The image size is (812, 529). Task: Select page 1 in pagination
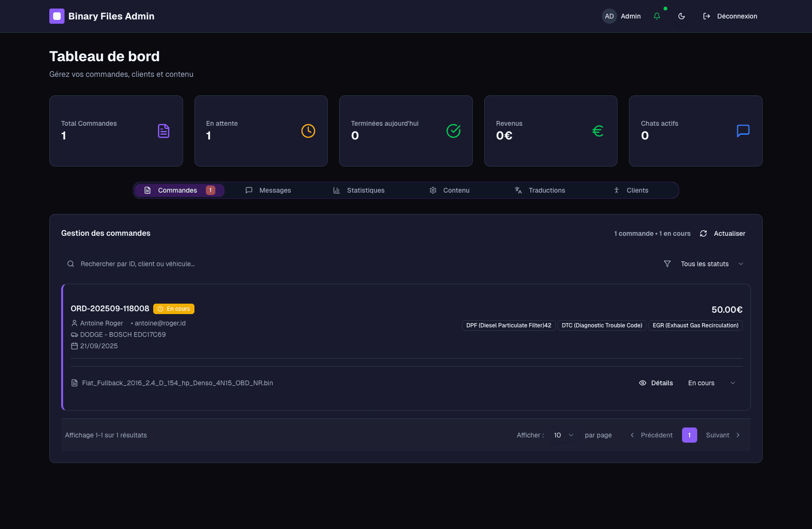click(690, 435)
